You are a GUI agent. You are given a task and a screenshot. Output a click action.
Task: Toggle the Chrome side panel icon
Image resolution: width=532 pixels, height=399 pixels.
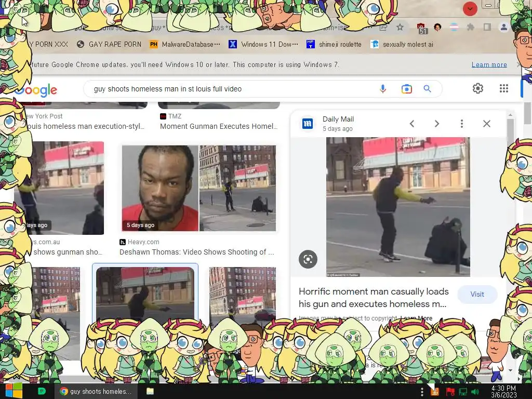(x=487, y=27)
